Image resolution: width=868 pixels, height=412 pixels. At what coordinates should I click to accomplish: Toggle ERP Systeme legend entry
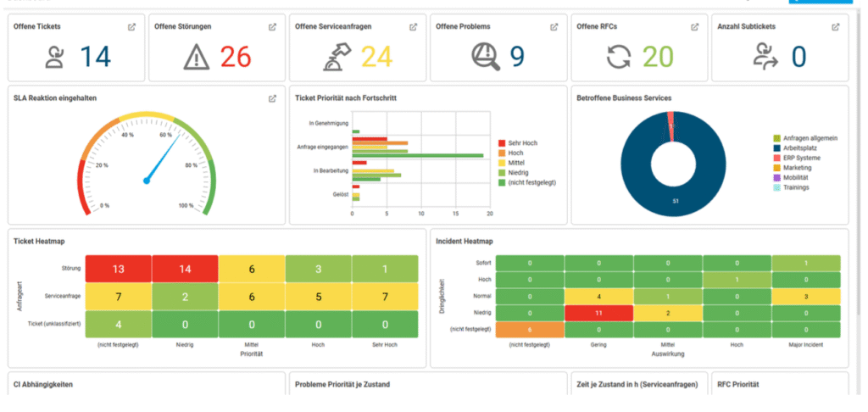click(x=797, y=158)
